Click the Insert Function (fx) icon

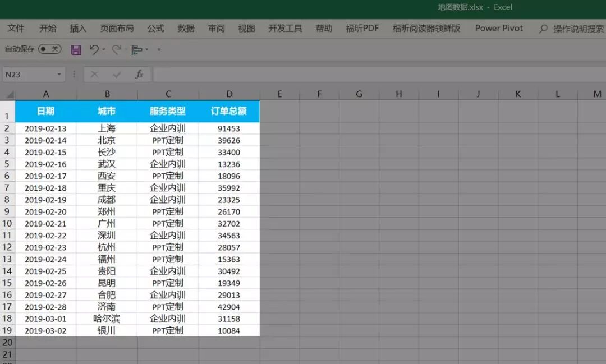pos(139,73)
